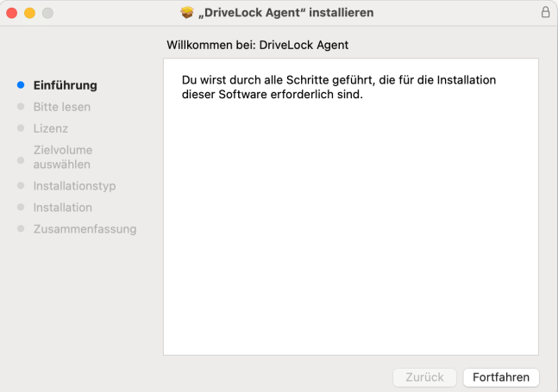Select the Einführung step in sidebar

click(x=66, y=85)
